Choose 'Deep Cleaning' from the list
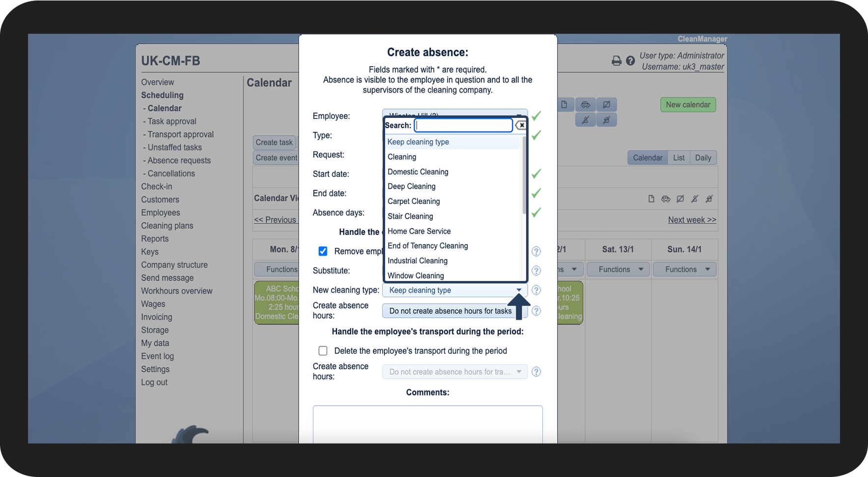 (452, 187)
